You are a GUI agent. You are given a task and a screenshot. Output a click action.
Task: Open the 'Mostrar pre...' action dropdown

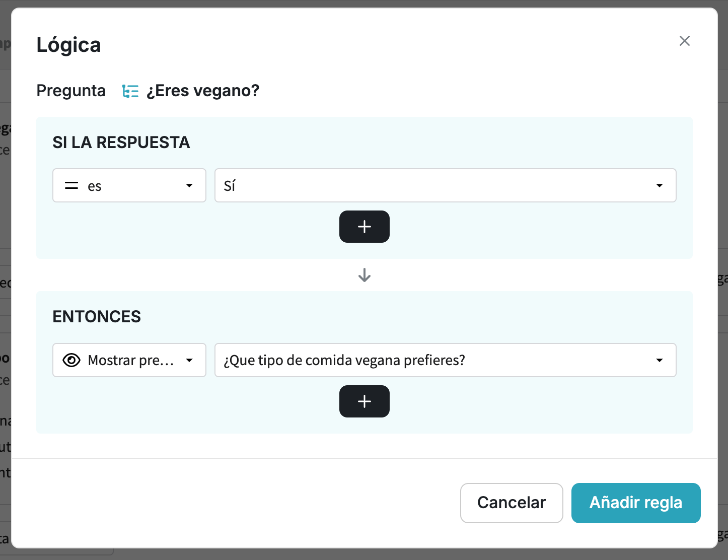[x=129, y=360]
